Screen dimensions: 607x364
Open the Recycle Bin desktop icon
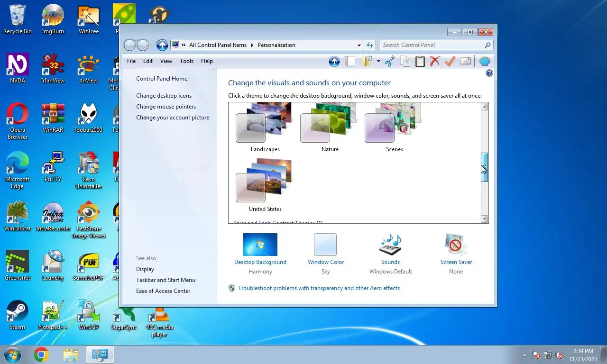(x=18, y=19)
